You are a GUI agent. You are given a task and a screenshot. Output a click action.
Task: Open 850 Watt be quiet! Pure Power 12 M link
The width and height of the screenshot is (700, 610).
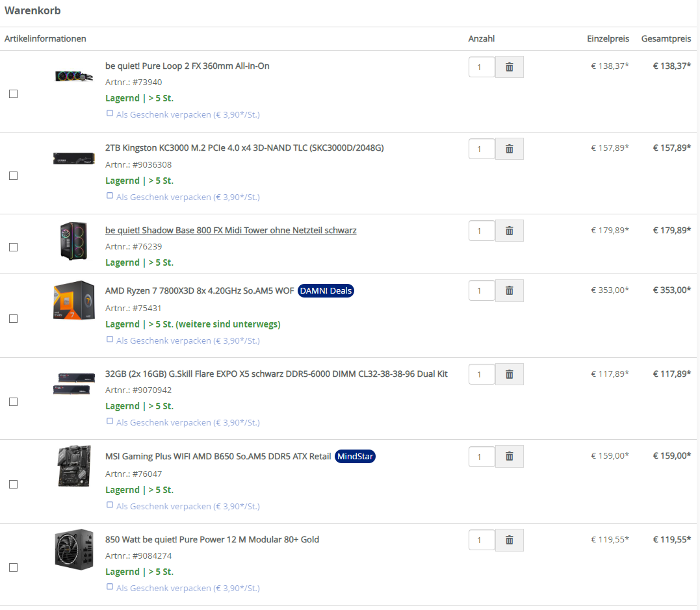coord(212,539)
